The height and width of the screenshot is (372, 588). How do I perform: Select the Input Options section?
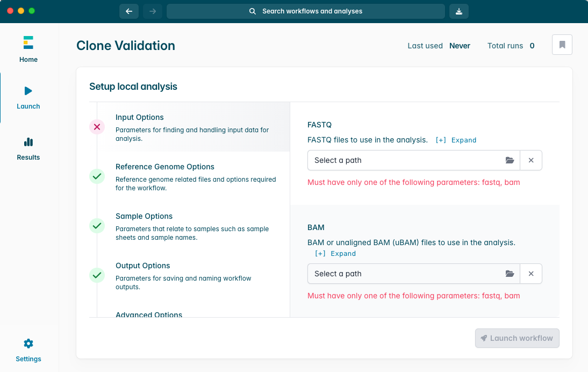140,117
